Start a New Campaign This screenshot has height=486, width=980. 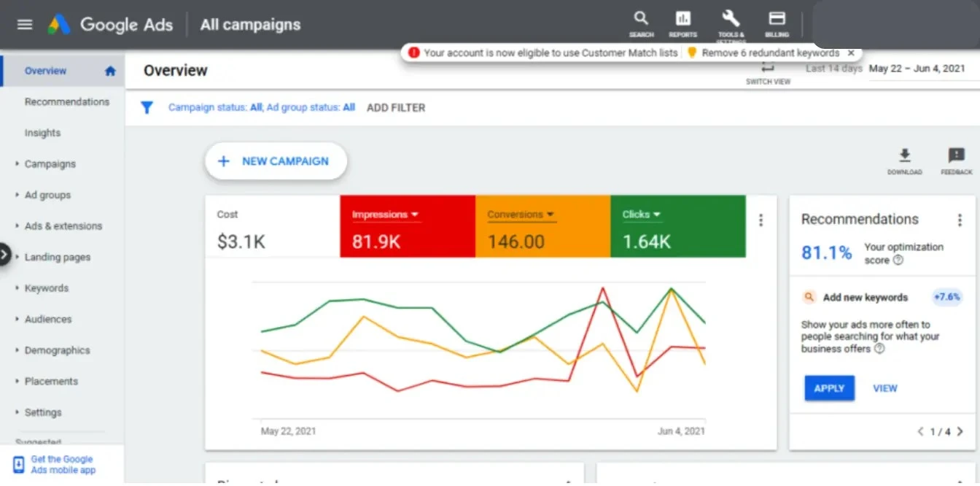[x=276, y=161]
